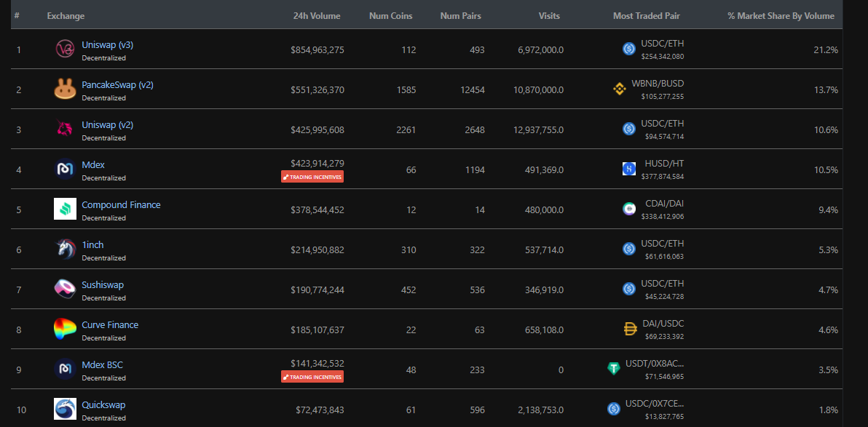
Task: Click the 2261 num coins value
Action: [406, 130]
